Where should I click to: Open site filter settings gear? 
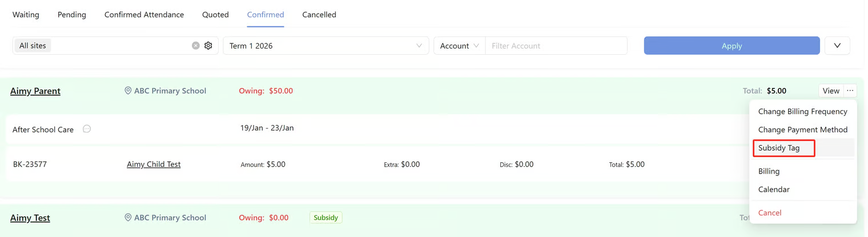[x=208, y=46]
